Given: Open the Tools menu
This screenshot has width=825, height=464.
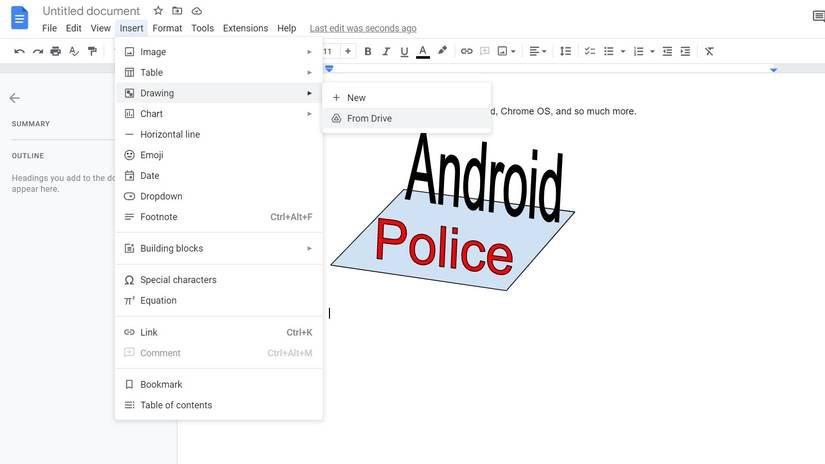Looking at the screenshot, I should click(203, 28).
